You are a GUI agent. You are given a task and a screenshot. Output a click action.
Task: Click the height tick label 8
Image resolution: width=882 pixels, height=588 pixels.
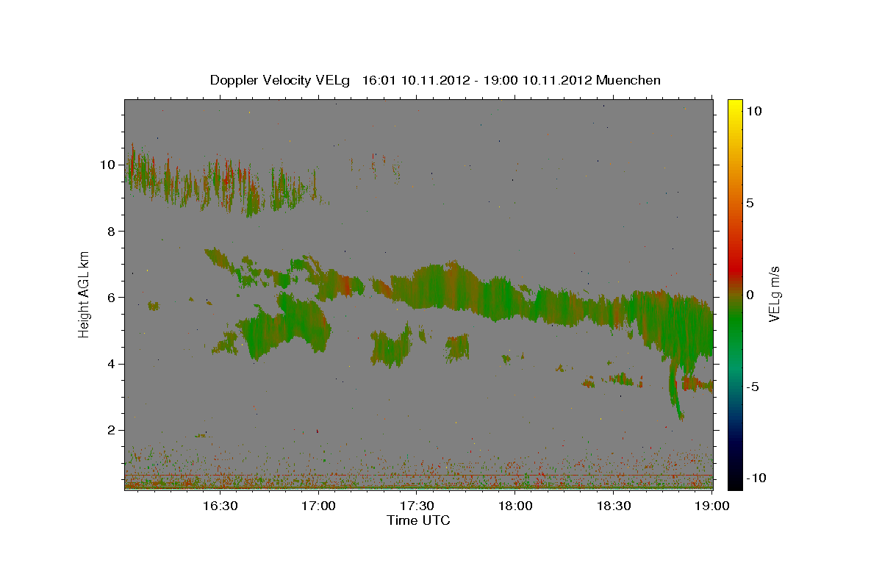point(112,231)
